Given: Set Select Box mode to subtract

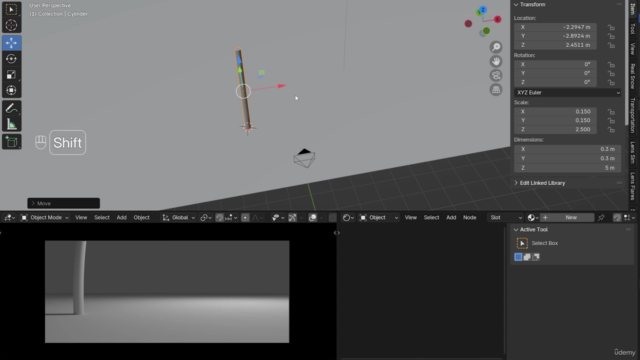Looking at the screenshot, I should 536,257.
